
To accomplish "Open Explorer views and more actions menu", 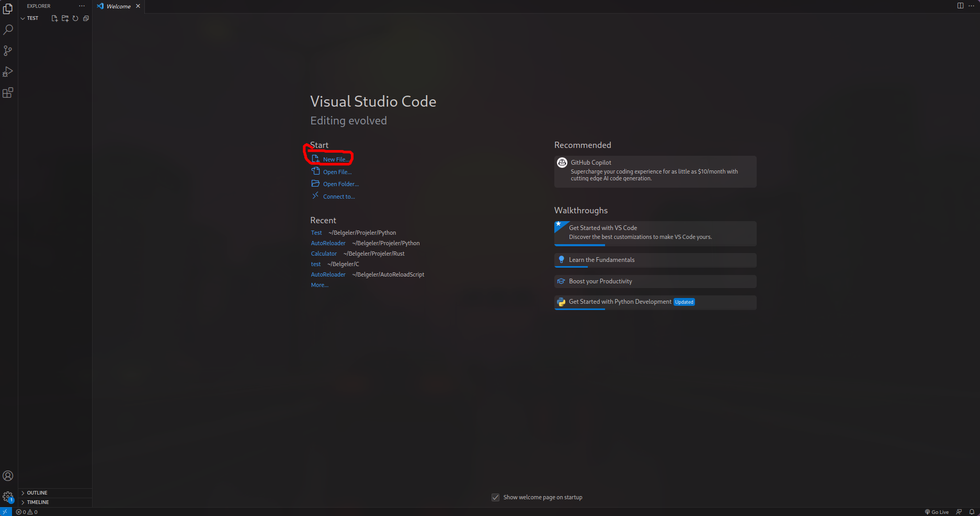I will tap(82, 6).
